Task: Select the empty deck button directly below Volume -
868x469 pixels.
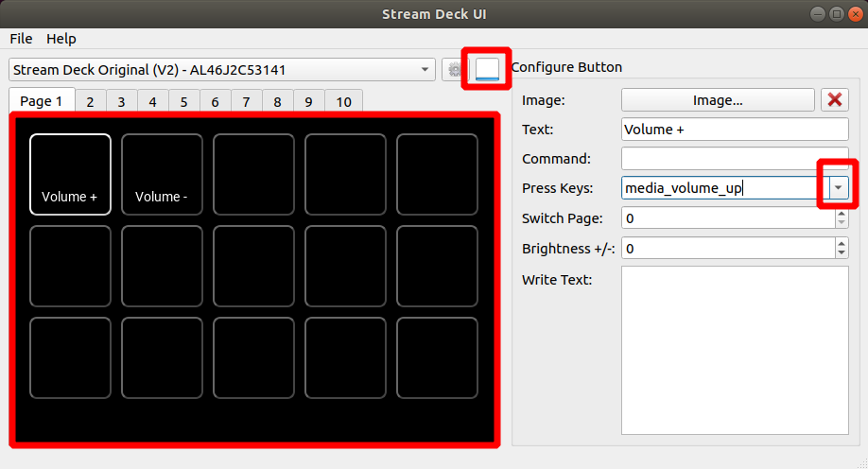Action: click(x=163, y=266)
